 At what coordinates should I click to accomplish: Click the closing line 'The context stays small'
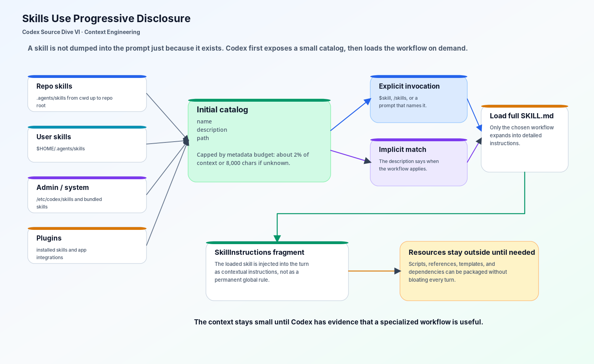339,322
